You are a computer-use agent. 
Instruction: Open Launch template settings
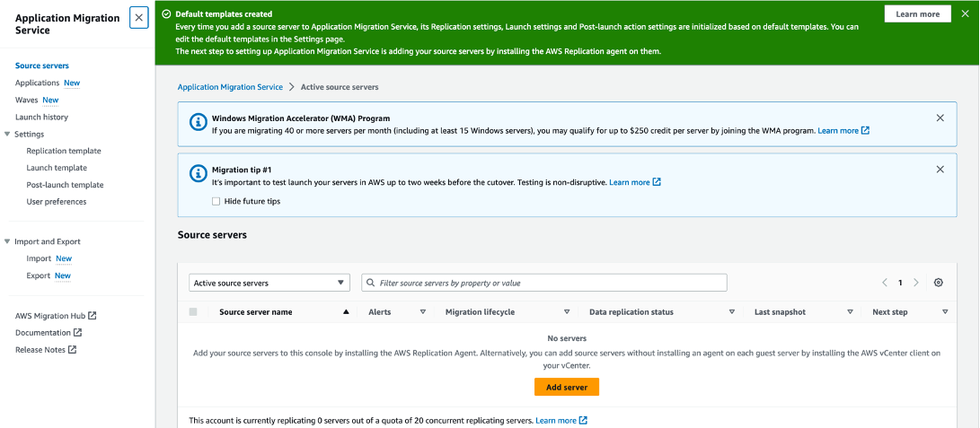tap(57, 168)
